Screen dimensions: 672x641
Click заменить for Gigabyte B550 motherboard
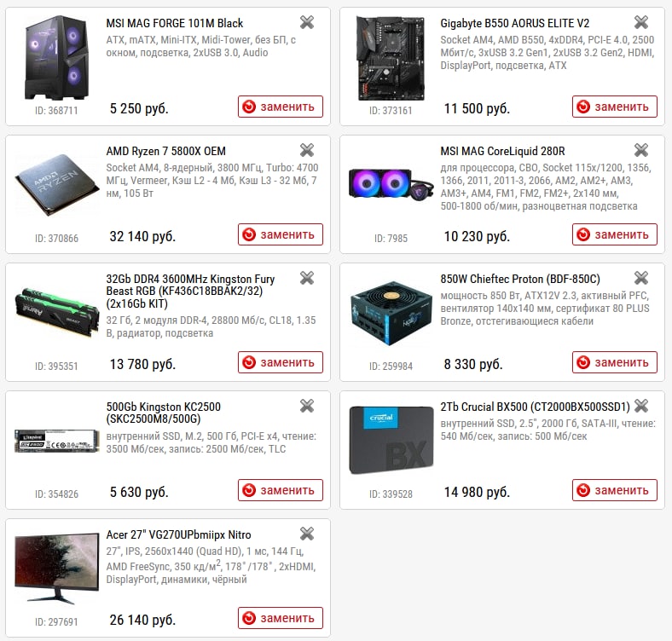point(615,107)
